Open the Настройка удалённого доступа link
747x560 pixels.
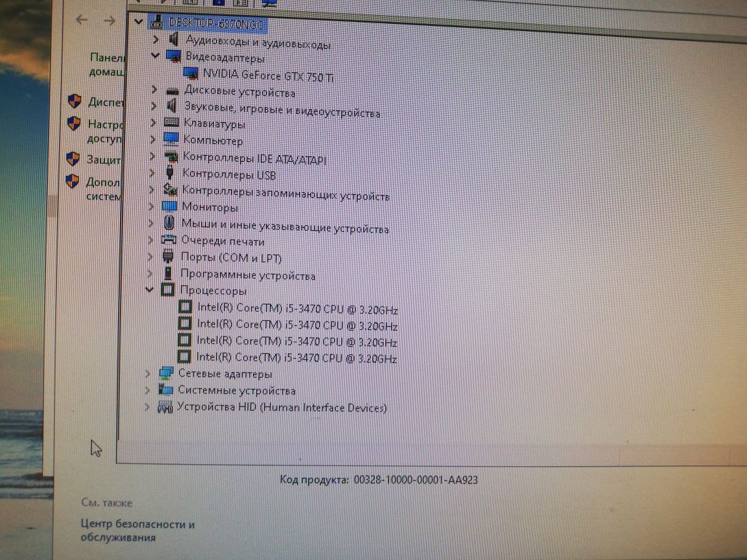[105, 131]
